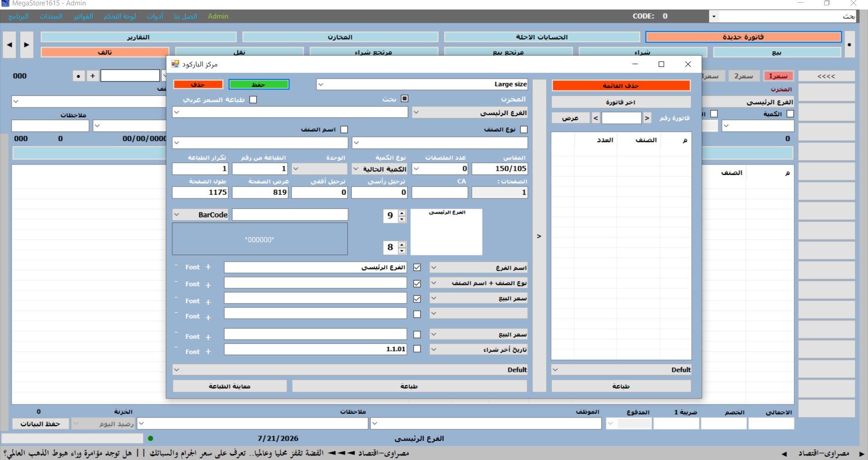Click the plus icon beside Font in اسم الفرع row

pyautogui.click(x=208, y=267)
